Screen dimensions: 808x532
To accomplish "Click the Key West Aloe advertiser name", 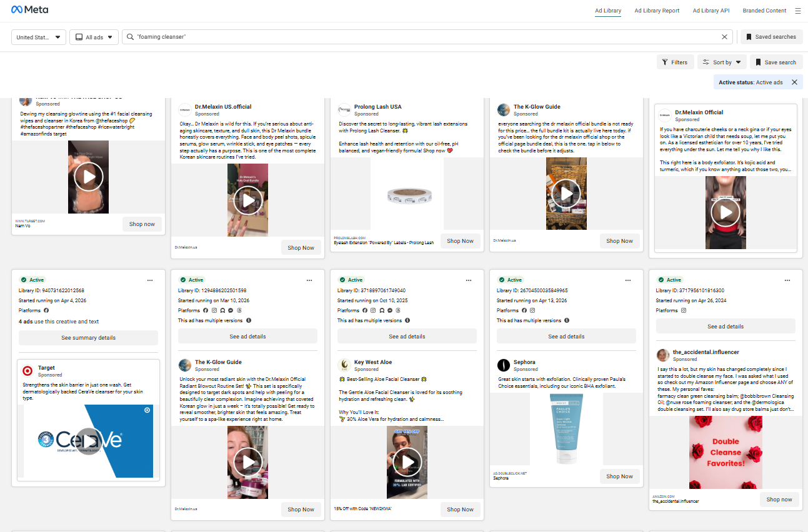I will (373, 362).
